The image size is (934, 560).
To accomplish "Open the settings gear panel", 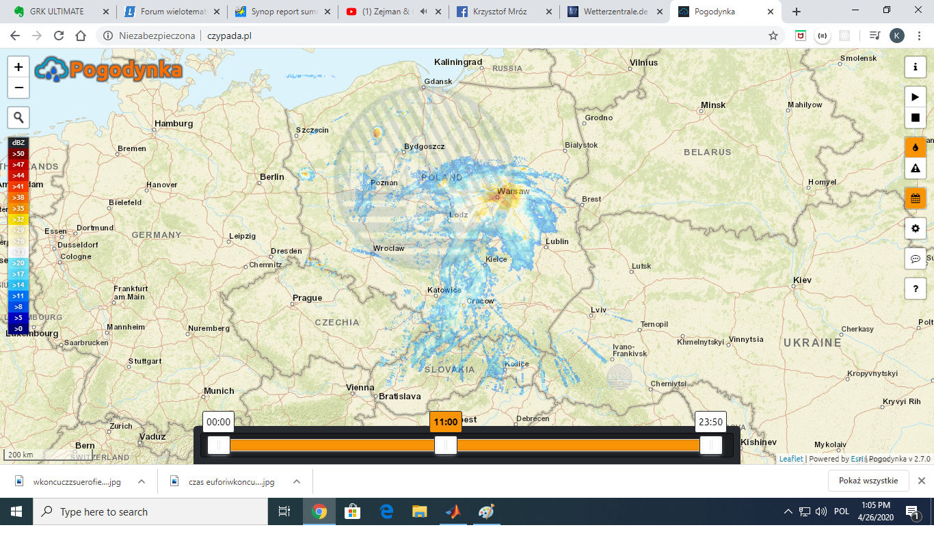I will pyautogui.click(x=916, y=228).
